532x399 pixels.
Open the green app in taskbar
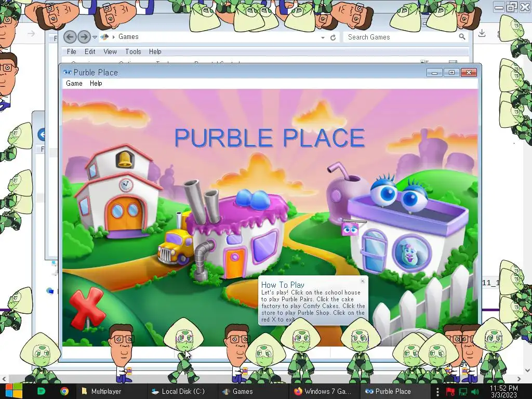(41, 391)
